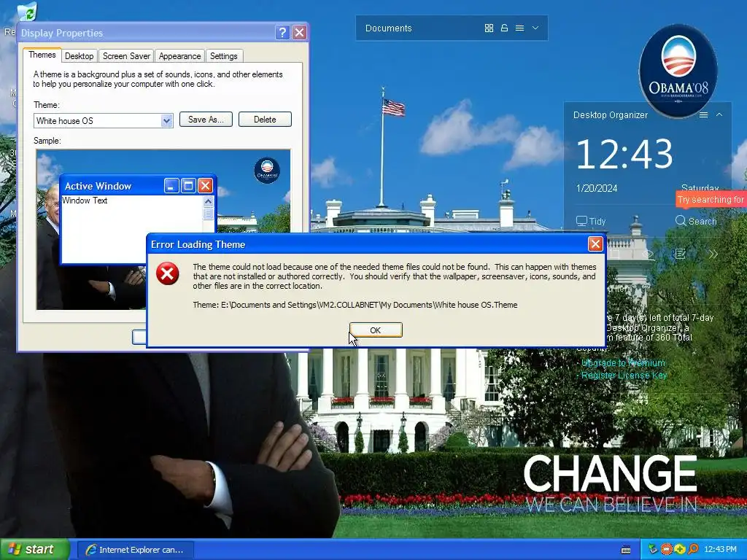
Task: Click the Internet Explorer taskbar item
Action: (x=135, y=550)
